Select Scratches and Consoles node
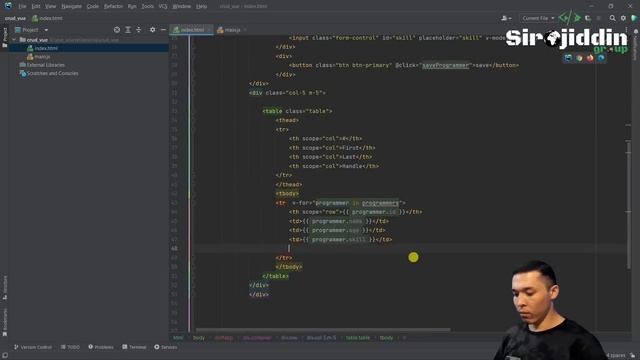640x360 pixels. (x=49, y=73)
